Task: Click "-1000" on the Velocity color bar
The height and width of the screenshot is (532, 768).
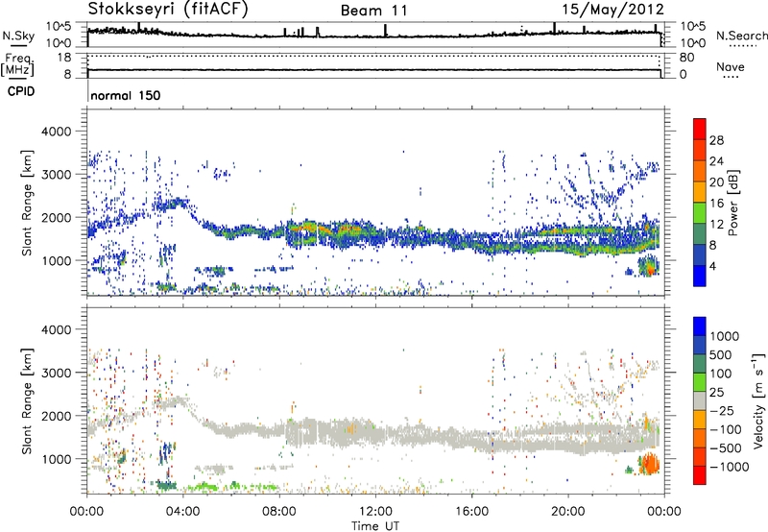Action: click(x=729, y=467)
